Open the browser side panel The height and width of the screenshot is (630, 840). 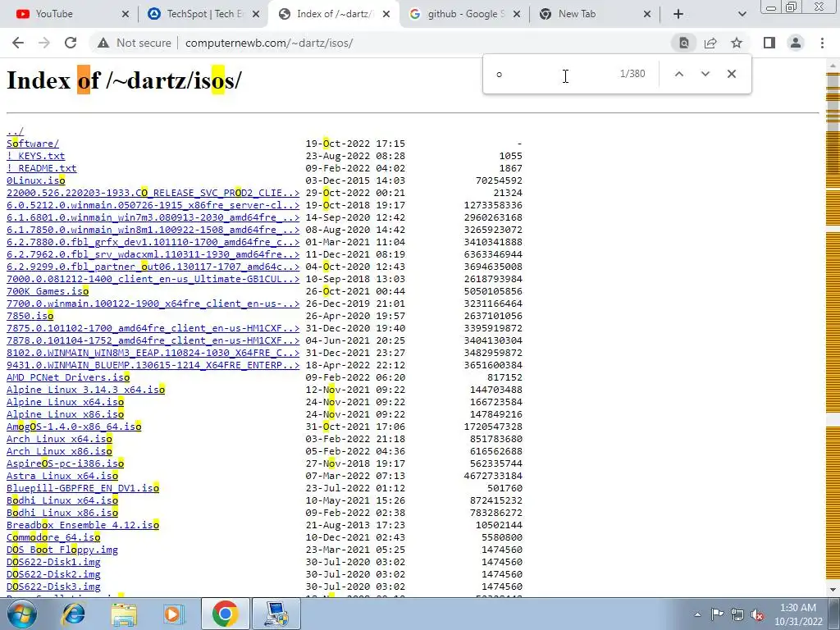click(x=769, y=43)
